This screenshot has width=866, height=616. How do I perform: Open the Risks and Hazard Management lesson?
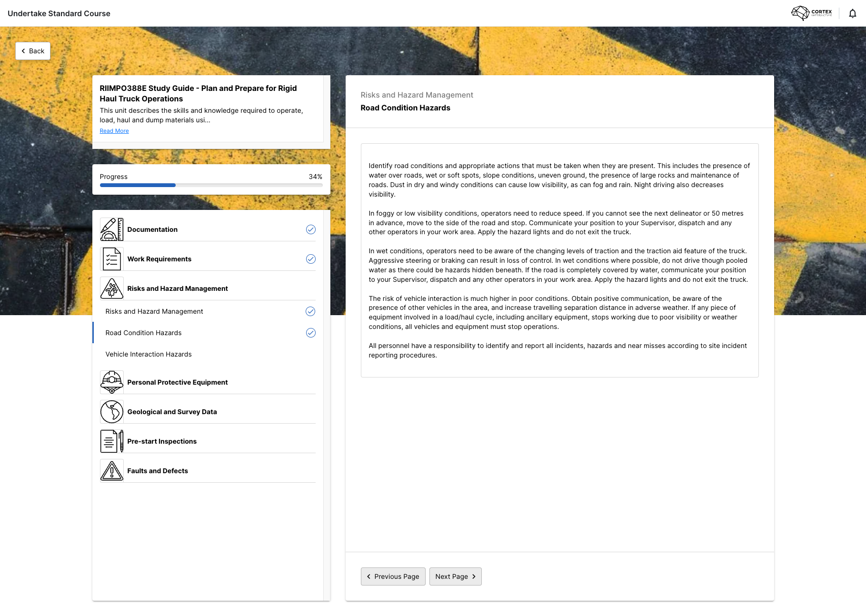[x=208, y=311]
